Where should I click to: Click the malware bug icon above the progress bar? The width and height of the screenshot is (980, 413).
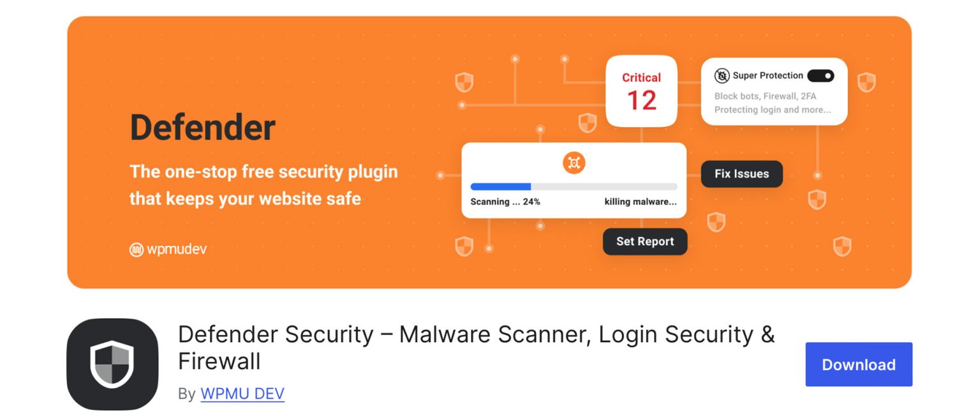(574, 163)
